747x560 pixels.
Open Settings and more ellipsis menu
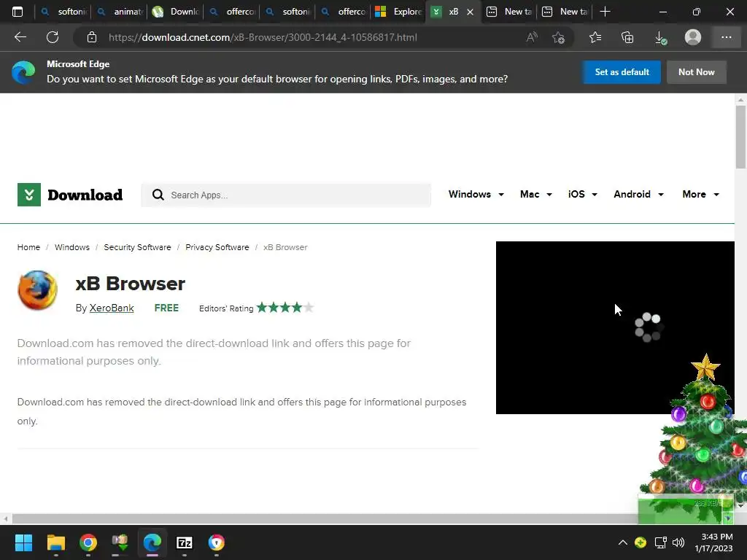tap(726, 37)
